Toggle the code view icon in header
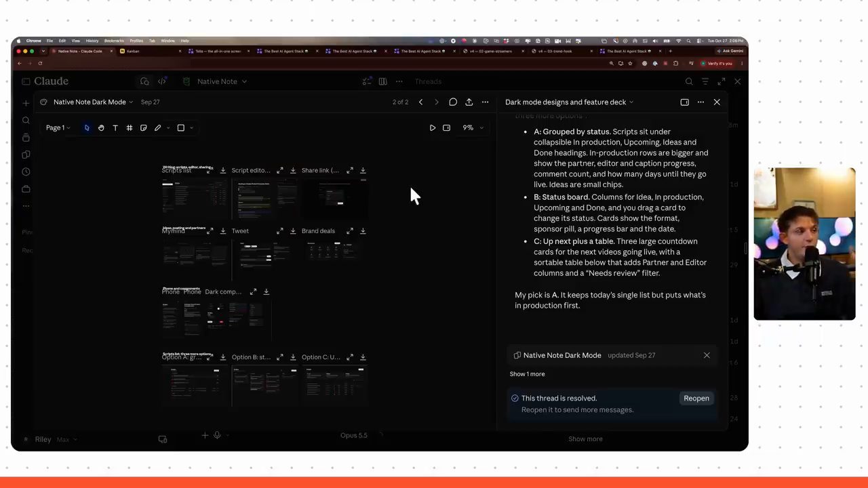 coord(162,81)
